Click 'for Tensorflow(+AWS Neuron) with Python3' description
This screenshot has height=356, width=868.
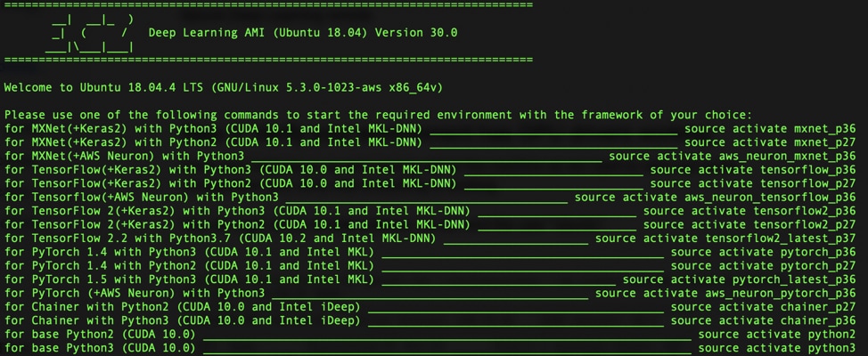click(141, 198)
